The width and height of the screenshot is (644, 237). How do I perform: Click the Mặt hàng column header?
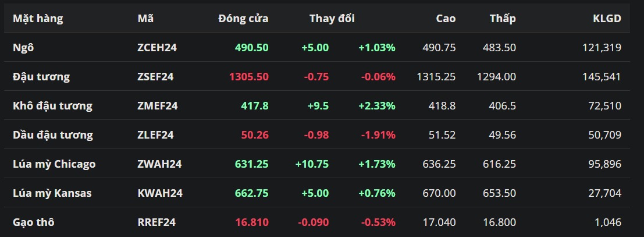(38, 18)
